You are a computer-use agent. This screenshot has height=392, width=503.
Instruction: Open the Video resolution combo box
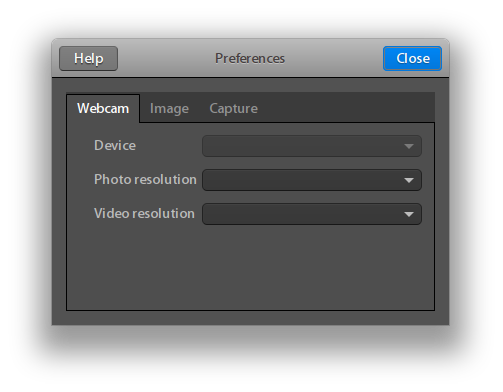click(312, 214)
